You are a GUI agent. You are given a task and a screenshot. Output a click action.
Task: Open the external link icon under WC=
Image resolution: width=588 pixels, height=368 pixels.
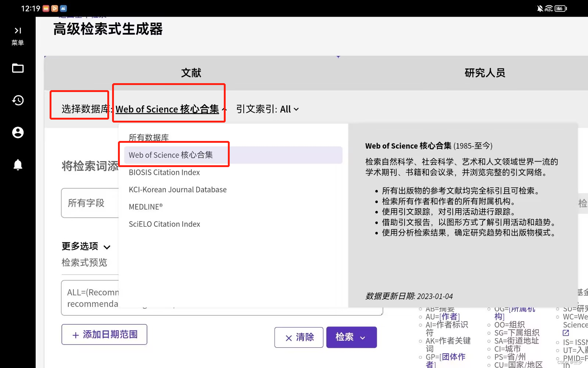point(566,333)
